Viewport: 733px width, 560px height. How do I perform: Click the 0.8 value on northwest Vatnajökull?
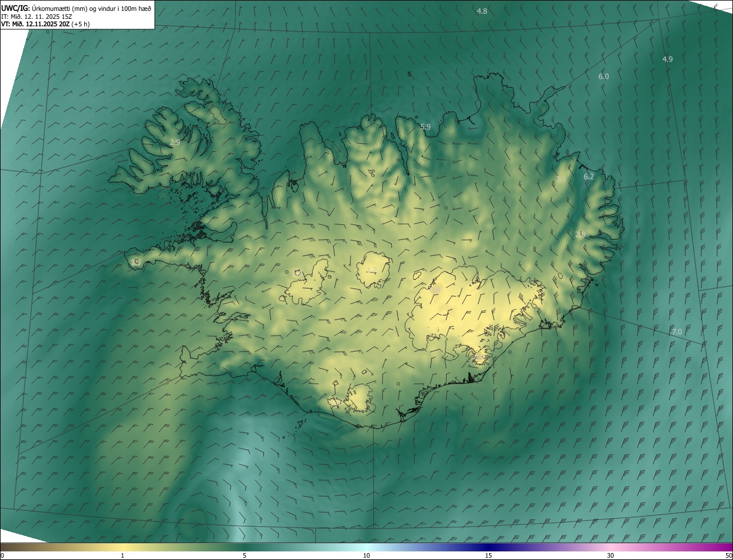pos(435,291)
